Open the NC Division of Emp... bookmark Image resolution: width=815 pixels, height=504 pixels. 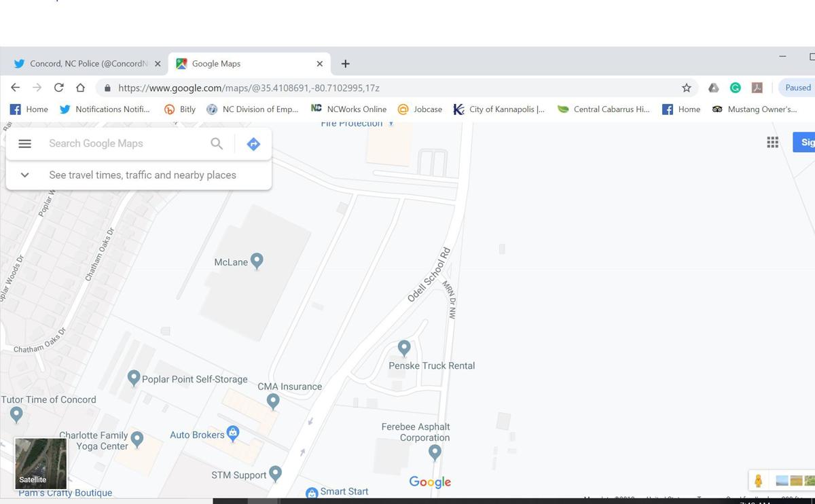coord(252,109)
